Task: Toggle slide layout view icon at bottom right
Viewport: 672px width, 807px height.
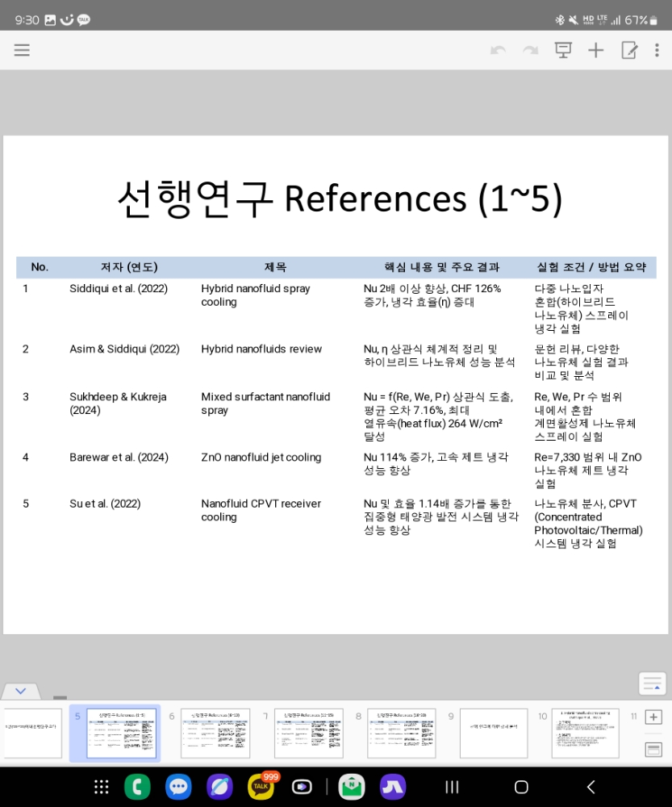Action: (653, 750)
